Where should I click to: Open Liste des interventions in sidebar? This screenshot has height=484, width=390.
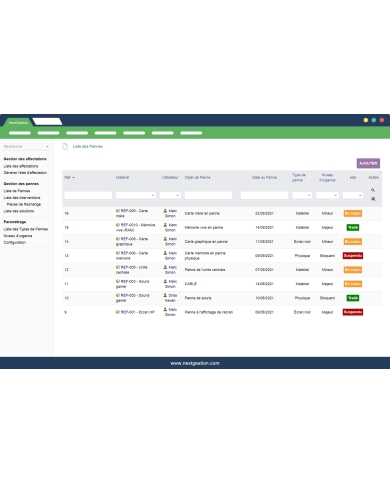pos(22,198)
